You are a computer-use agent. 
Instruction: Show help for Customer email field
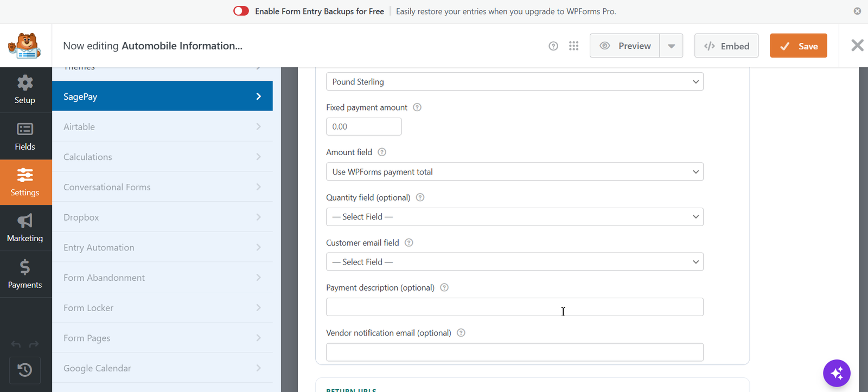[409, 242]
